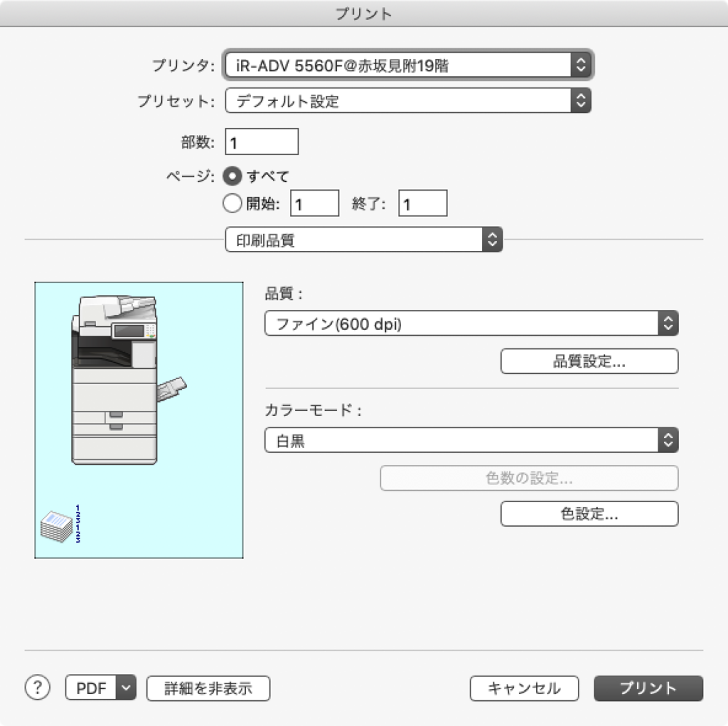This screenshot has height=726, width=728.
Task: Cancel with the キャンセル button
Action: pos(524,688)
